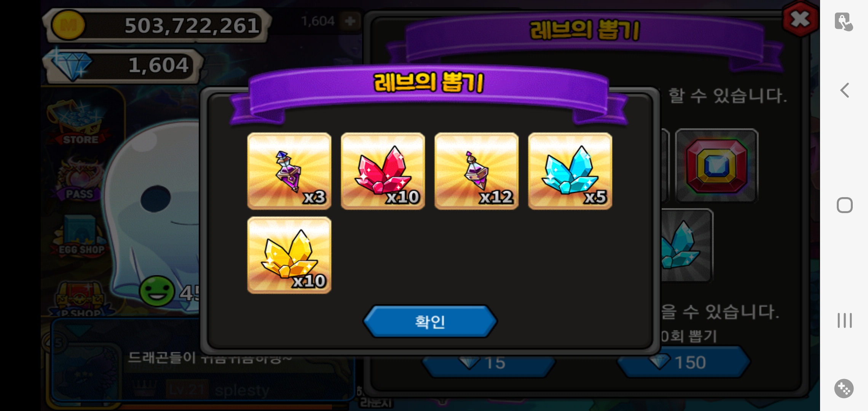868x411 pixels.
Task: Close the gacha window with red X
Action: coord(800,19)
